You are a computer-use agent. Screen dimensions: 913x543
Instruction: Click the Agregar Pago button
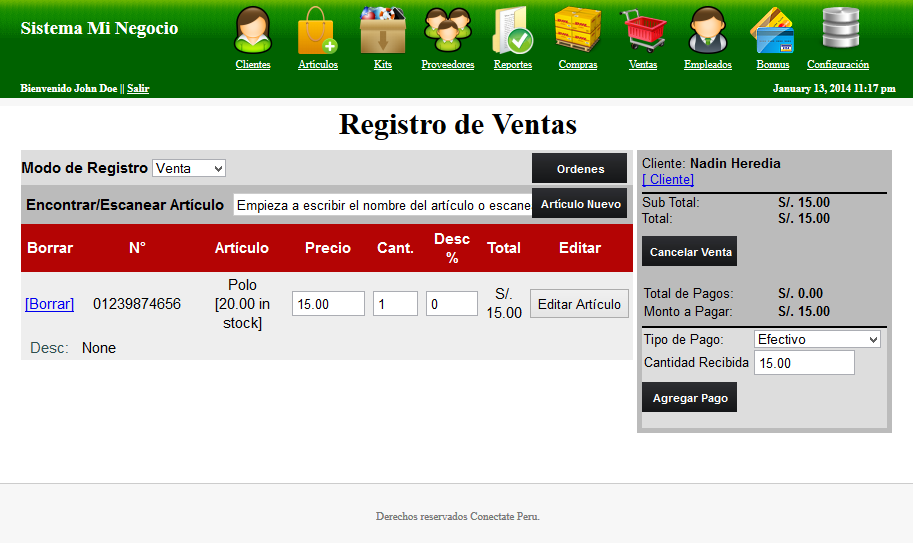coord(689,398)
